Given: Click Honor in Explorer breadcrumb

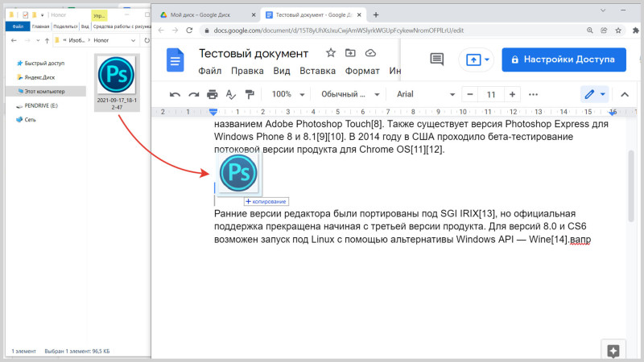Looking at the screenshot, I should click(x=101, y=40).
